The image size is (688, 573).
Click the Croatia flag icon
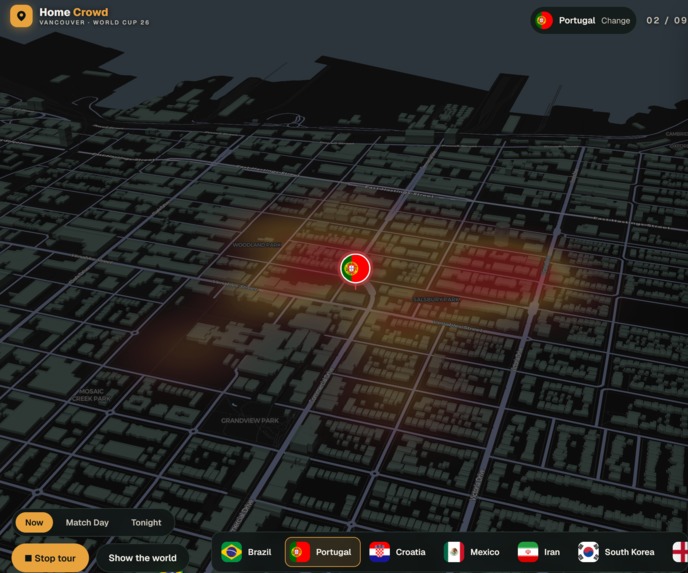point(380,552)
